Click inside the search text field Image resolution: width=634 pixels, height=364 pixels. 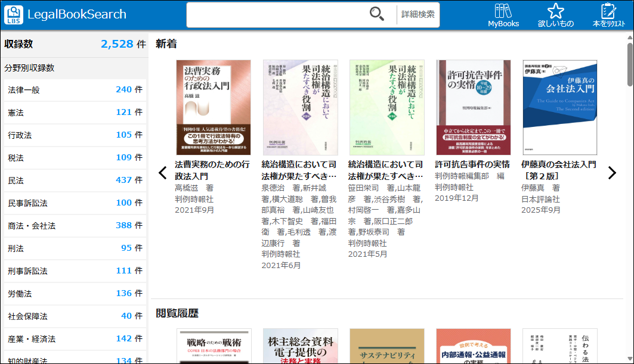[277, 14]
